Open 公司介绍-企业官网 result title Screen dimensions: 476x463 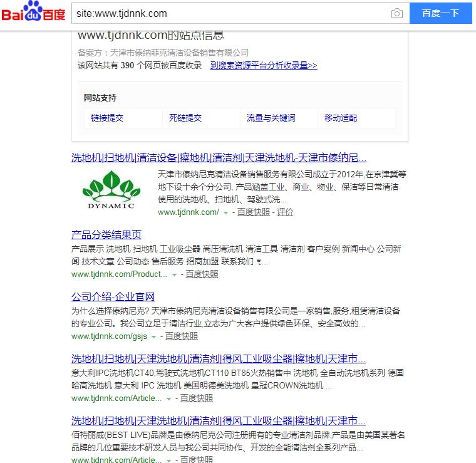[x=113, y=296]
